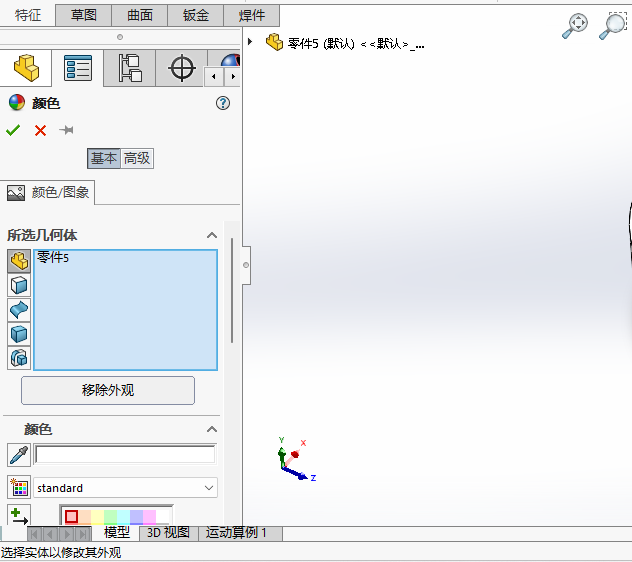Click the 零件5 (默认) tree label
This screenshot has height=562, width=632.
pyautogui.click(x=356, y=43)
